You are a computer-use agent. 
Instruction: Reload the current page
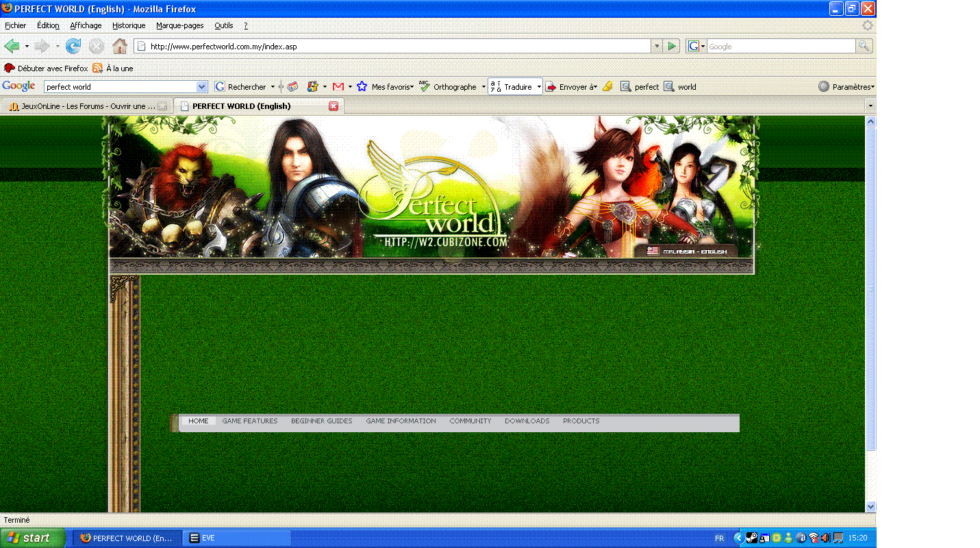click(x=73, y=46)
